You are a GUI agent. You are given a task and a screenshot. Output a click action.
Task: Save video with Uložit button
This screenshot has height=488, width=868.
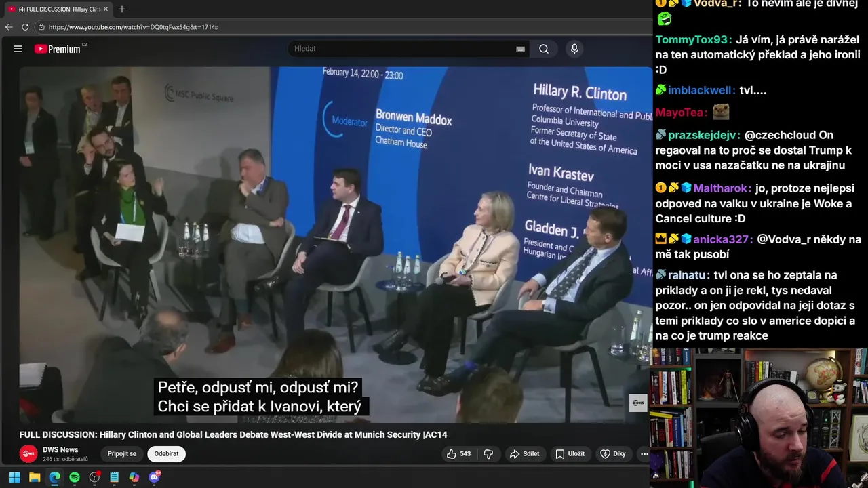tap(570, 453)
